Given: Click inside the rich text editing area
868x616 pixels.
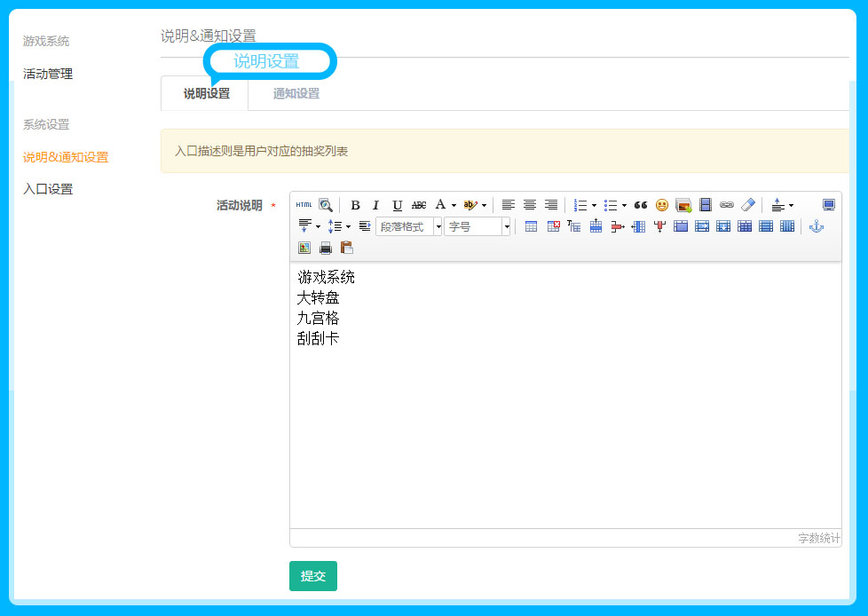Looking at the screenshot, I should pyautogui.click(x=565, y=426).
